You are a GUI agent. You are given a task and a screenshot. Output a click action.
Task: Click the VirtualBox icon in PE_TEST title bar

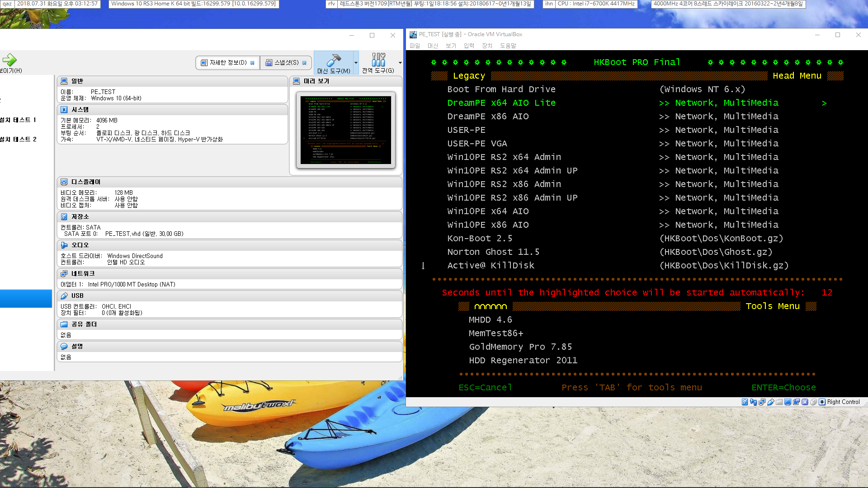413,34
